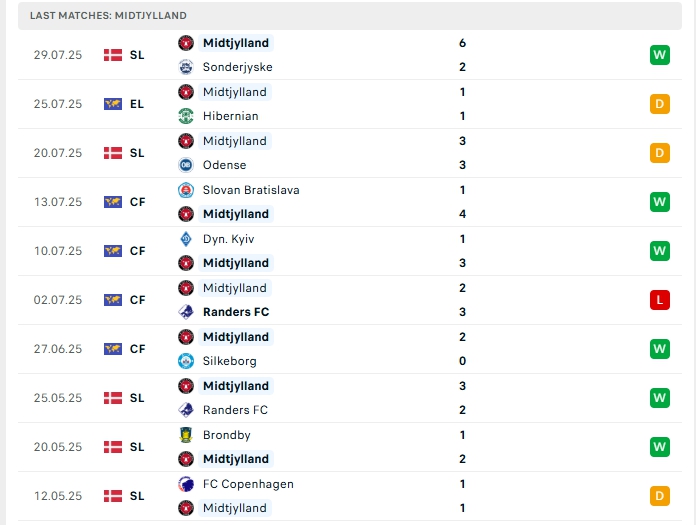Open the 20.05.25 Brondby match row score
Screen dimensions: 696x525
pos(462,447)
